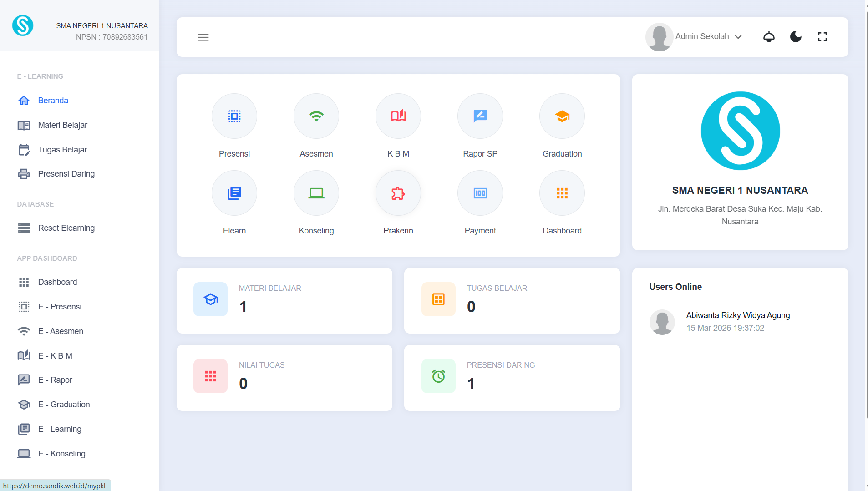
Task: Open the notifications bell icon
Action: coord(769,37)
